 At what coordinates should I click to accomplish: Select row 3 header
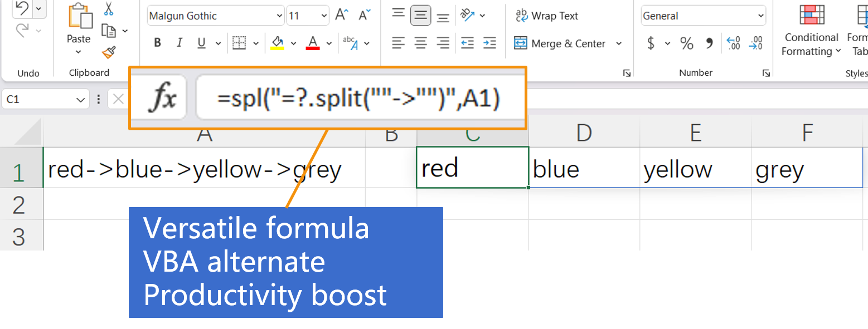pyautogui.click(x=21, y=235)
